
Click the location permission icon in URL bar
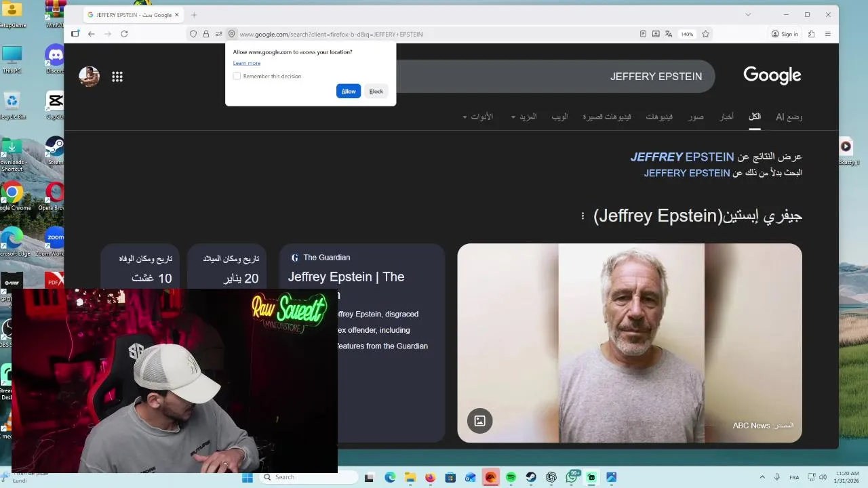click(x=231, y=34)
